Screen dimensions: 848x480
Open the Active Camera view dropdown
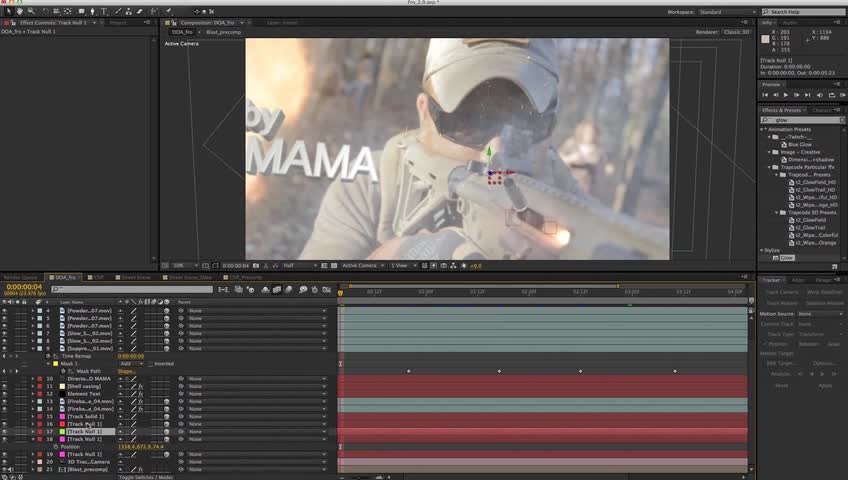(x=363, y=265)
